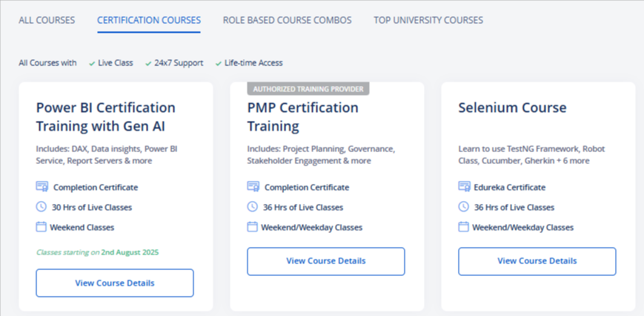The height and width of the screenshot is (316, 644).
Task: Click the Live Class checkmark
Action: pyautogui.click(x=92, y=63)
